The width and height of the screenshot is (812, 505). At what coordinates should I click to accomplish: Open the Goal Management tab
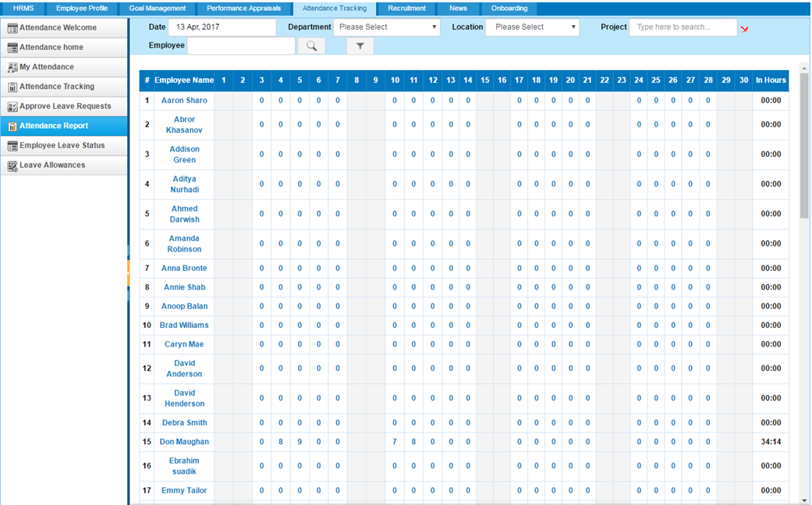coord(158,9)
